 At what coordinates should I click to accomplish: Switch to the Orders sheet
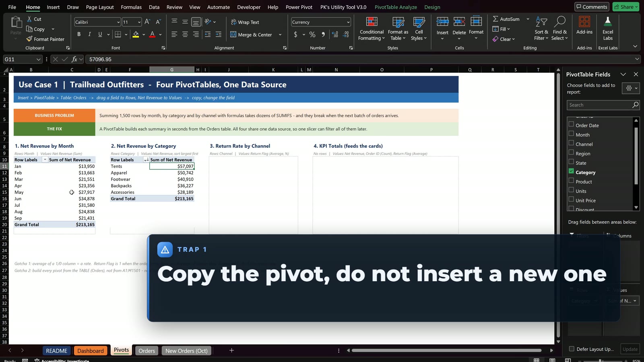click(x=147, y=351)
